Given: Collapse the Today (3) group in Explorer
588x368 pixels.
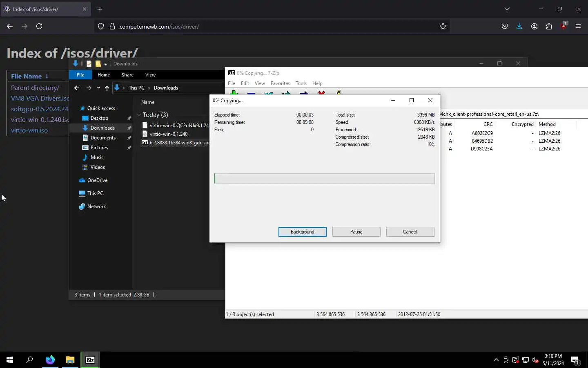Looking at the screenshot, I should coord(139,115).
